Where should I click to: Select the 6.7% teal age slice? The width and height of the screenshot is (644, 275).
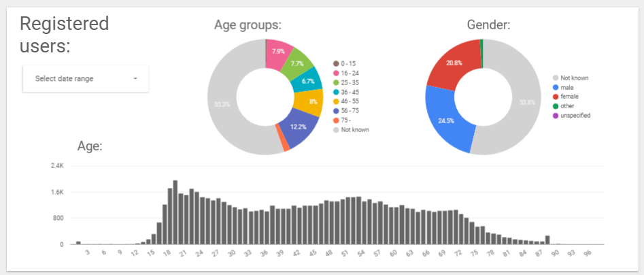coord(308,81)
